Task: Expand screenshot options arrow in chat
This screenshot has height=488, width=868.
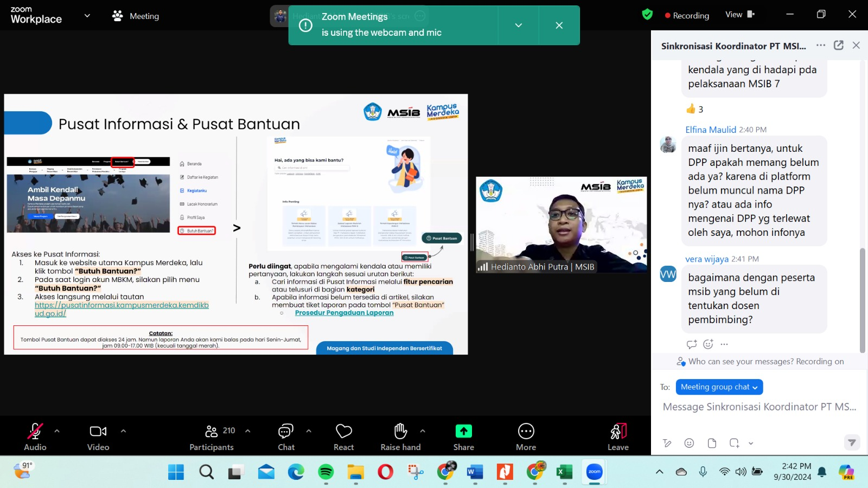Action: point(751,444)
